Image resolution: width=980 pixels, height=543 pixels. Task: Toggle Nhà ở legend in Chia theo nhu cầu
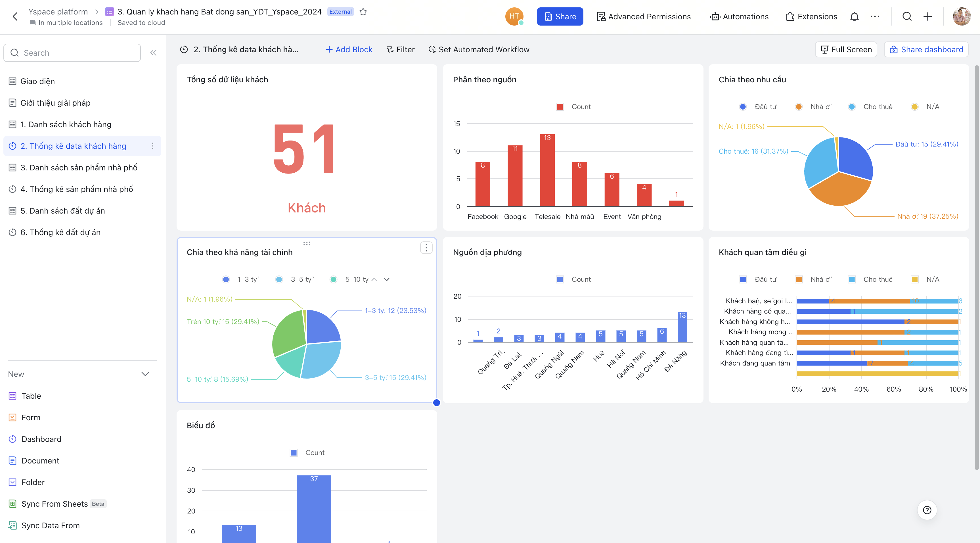pyautogui.click(x=814, y=106)
